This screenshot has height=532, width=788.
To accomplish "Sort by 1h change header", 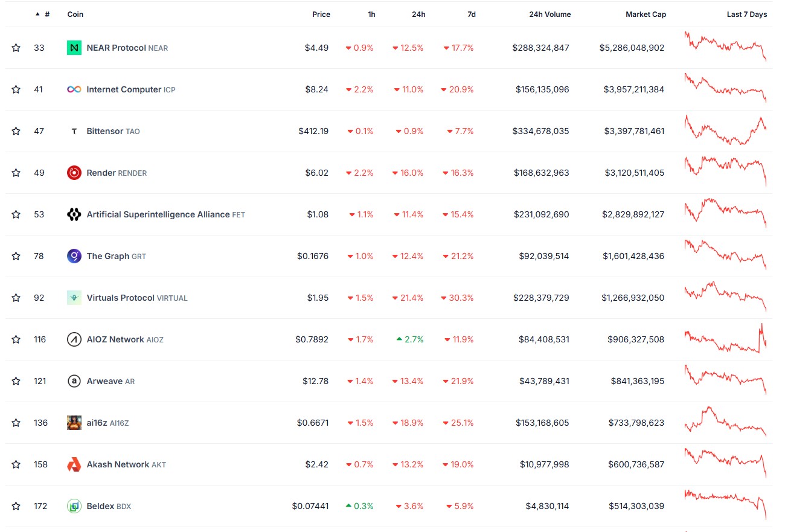I will point(371,14).
